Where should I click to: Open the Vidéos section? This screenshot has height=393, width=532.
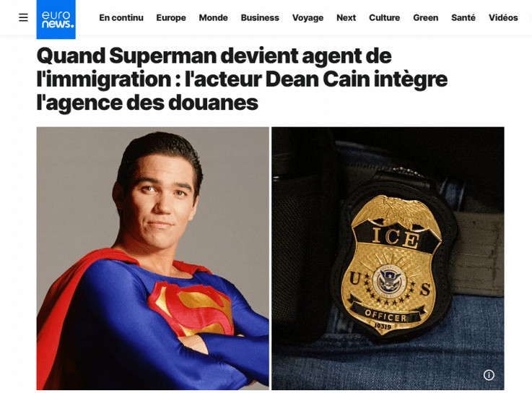pyautogui.click(x=503, y=17)
